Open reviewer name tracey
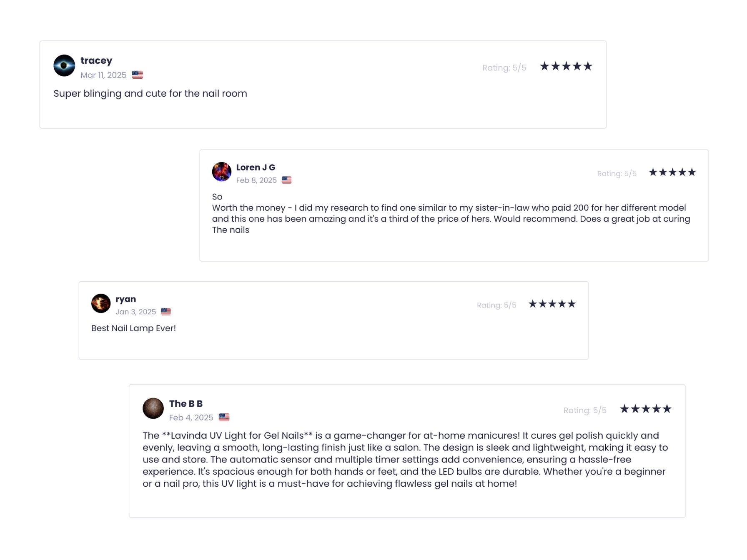The height and width of the screenshot is (560, 747). 96,61
